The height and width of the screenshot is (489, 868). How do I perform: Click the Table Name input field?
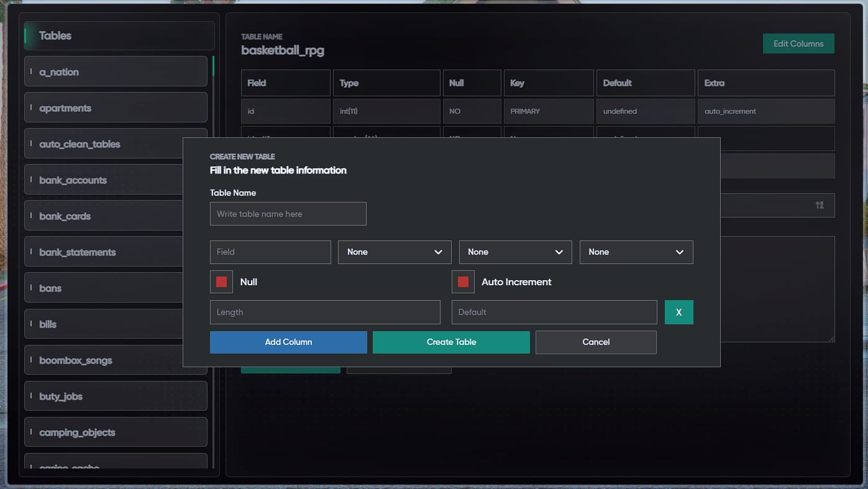coord(288,213)
